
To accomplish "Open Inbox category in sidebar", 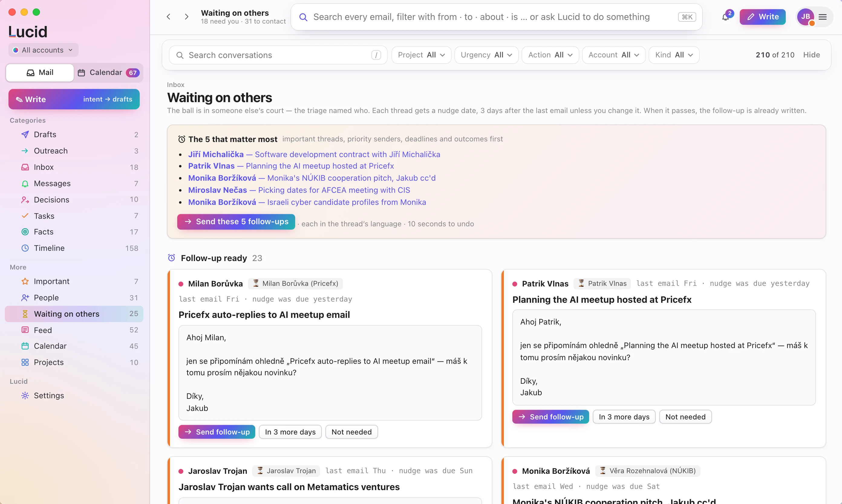I will [74, 167].
